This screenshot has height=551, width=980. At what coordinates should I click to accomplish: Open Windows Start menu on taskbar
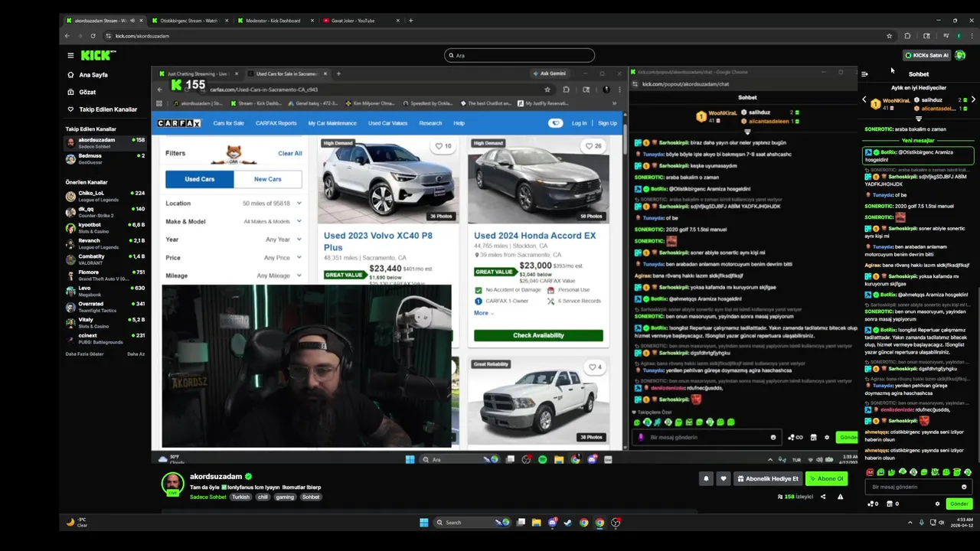point(423,523)
